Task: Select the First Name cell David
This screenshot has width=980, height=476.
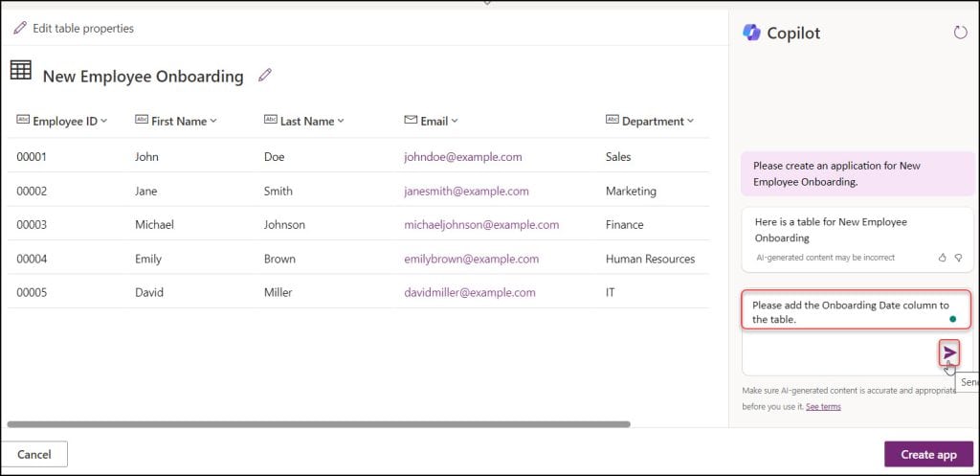Action: click(149, 292)
